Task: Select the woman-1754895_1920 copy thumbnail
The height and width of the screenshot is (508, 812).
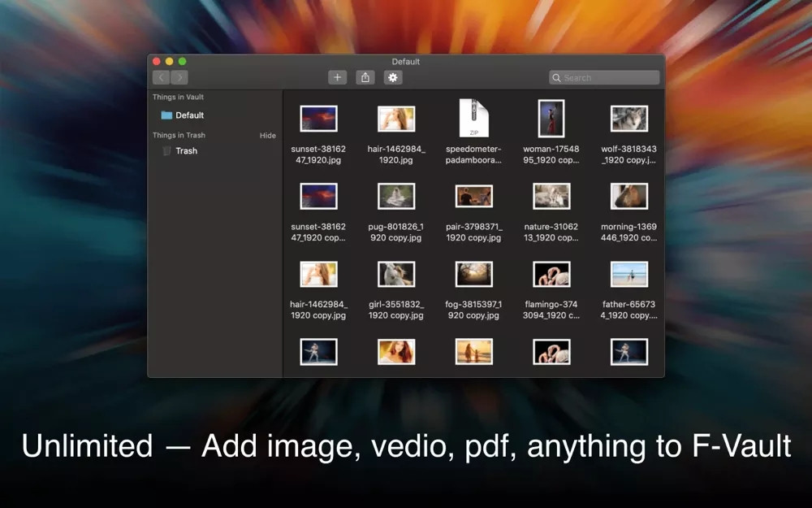Action: (x=551, y=119)
